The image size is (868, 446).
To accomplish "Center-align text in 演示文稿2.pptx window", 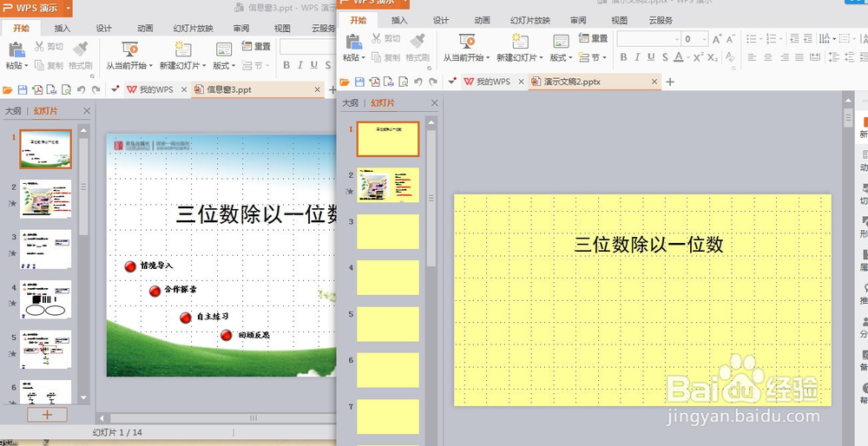I will pos(768,57).
